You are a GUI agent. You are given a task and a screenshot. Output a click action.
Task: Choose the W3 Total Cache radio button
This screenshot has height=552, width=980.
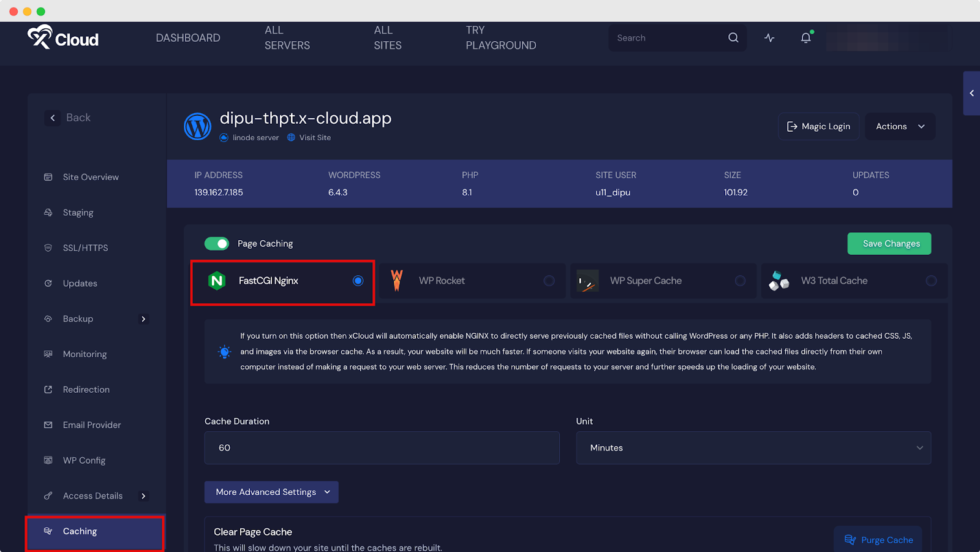coord(931,281)
